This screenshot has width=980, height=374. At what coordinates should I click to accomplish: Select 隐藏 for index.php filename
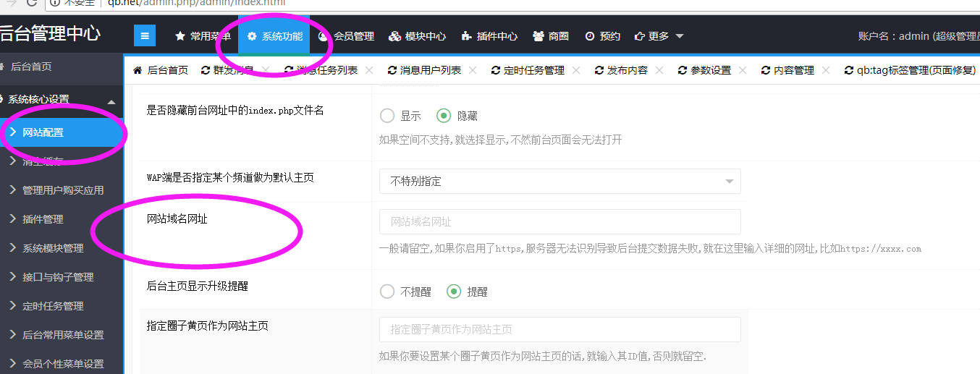444,116
